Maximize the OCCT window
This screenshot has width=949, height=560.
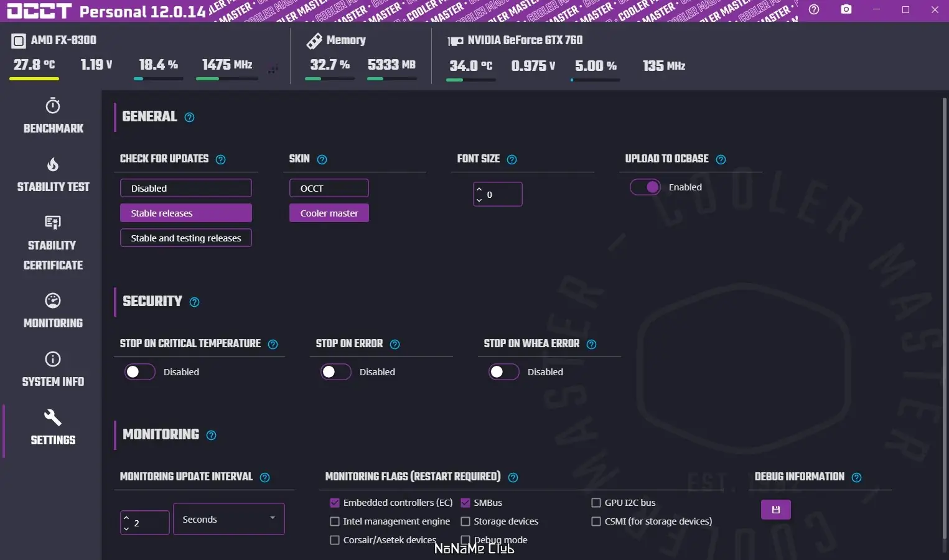click(905, 9)
